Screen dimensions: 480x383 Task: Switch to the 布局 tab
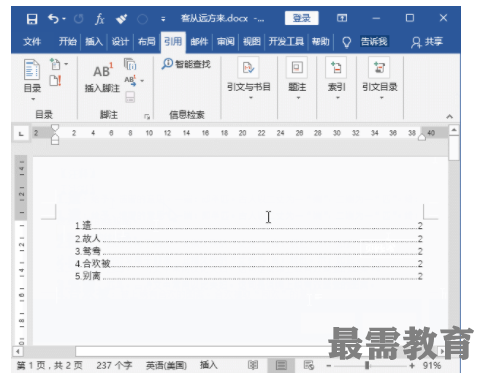(147, 42)
